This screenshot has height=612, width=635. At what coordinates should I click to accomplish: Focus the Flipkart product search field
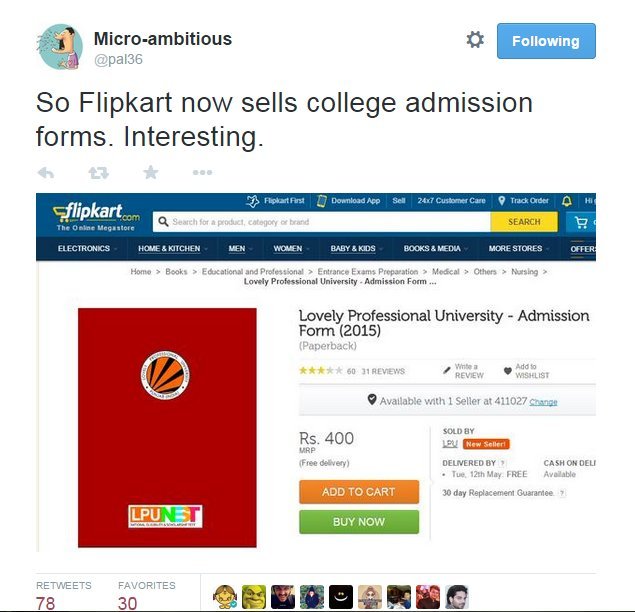click(322, 222)
